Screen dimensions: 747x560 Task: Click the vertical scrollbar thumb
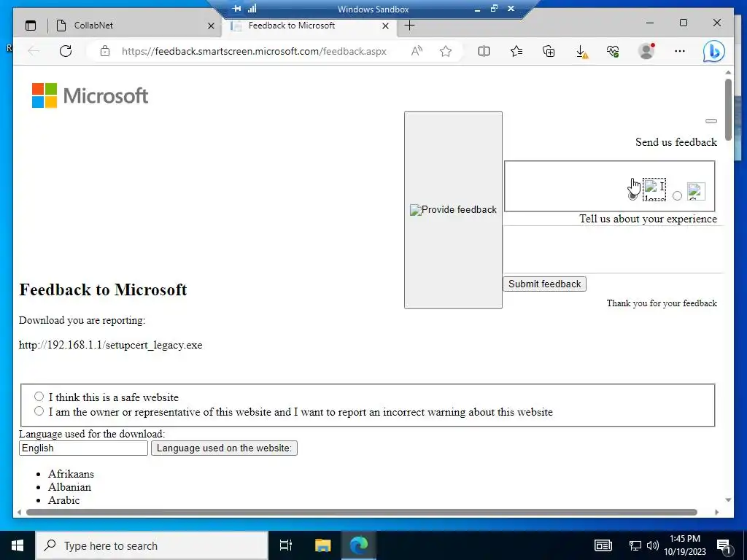[x=728, y=109]
